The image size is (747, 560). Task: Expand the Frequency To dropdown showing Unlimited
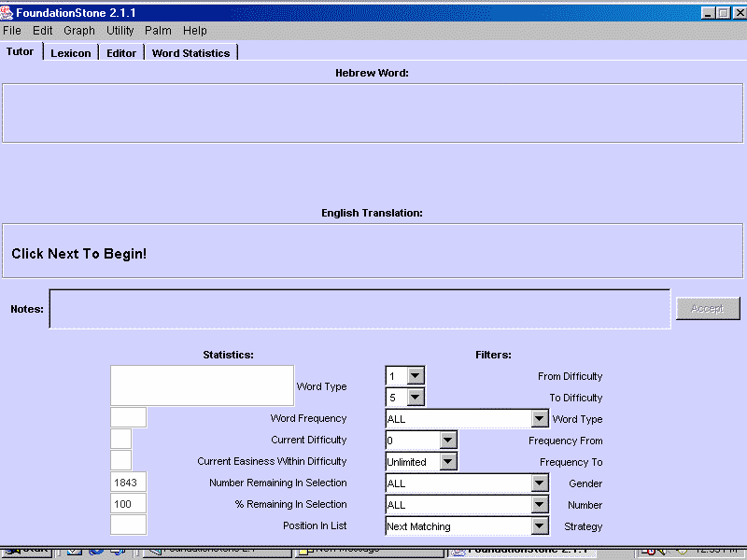point(448,462)
